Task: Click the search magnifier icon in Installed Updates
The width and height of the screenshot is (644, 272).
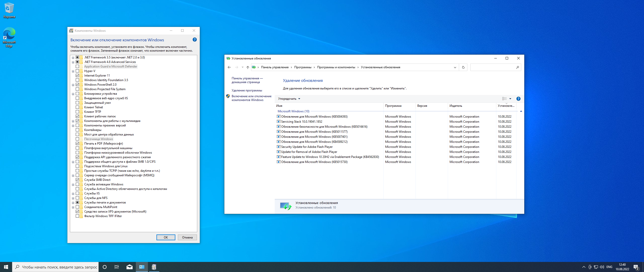Action: tap(517, 67)
